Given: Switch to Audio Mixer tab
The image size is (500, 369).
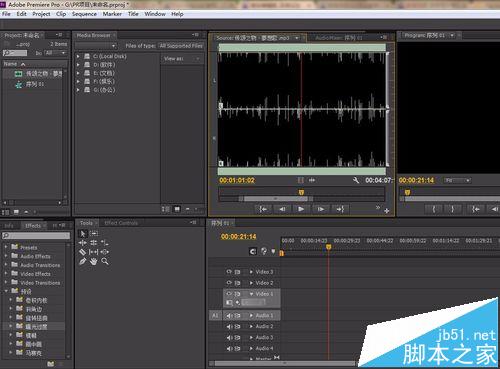Looking at the screenshot, I should [x=338, y=38].
